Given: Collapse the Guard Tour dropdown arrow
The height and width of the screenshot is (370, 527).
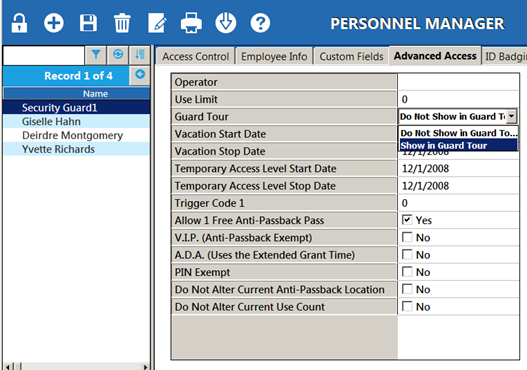Looking at the screenshot, I should (x=512, y=116).
